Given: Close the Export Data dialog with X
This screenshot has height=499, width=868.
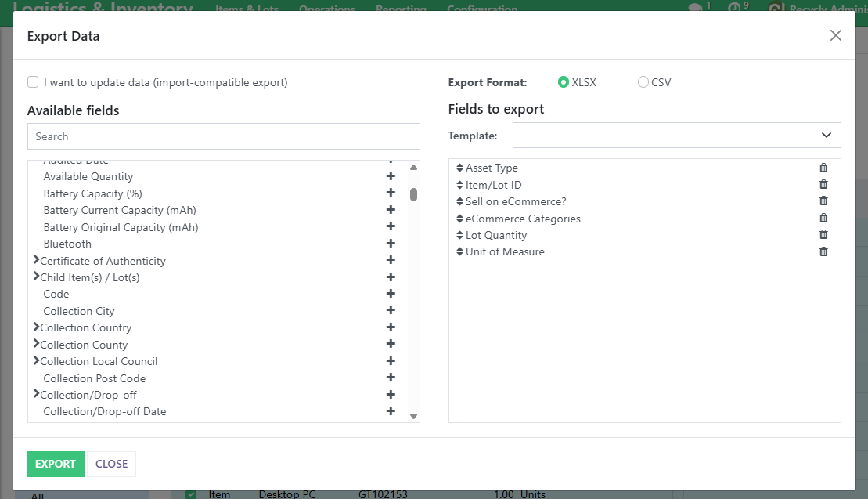Looking at the screenshot, I should click(x=835, y=35).
